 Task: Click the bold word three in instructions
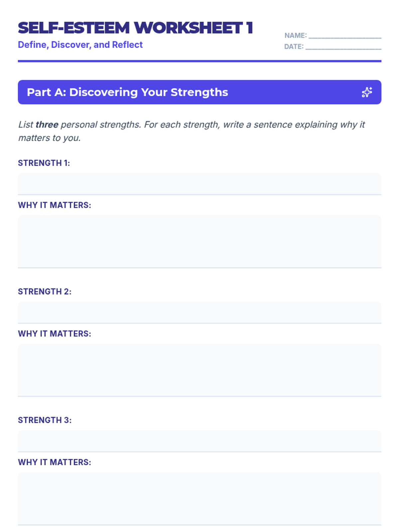click(47, 125)
